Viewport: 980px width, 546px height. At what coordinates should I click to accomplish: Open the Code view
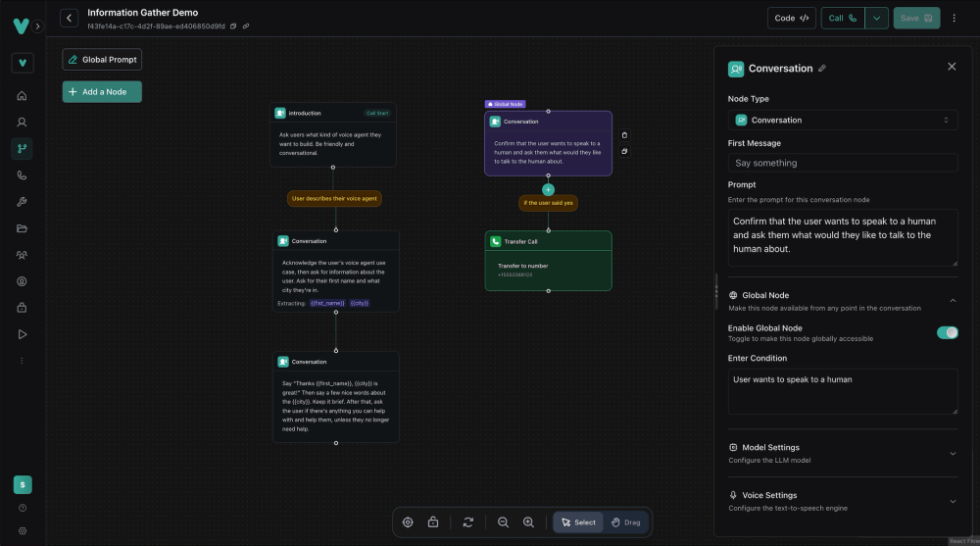coord(791,19)
